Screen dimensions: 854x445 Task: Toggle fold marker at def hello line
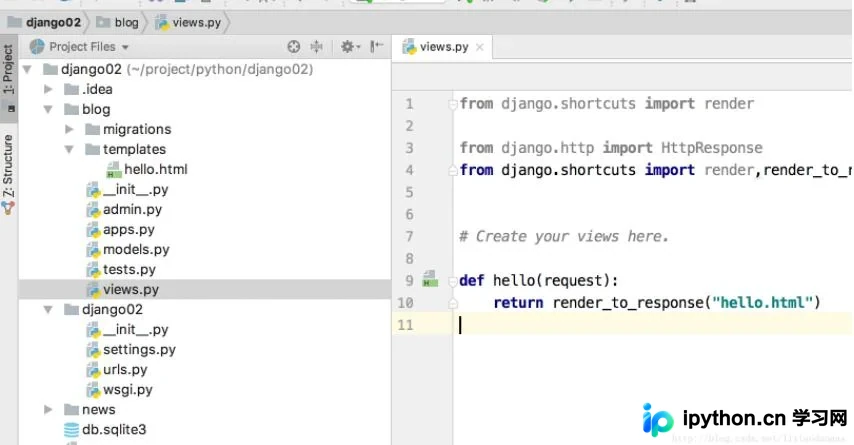pyautogui.click(x=453, y=281)
